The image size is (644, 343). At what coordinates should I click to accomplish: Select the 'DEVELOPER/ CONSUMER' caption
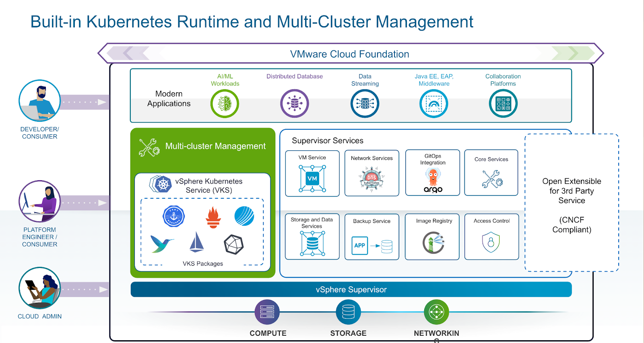39,133
